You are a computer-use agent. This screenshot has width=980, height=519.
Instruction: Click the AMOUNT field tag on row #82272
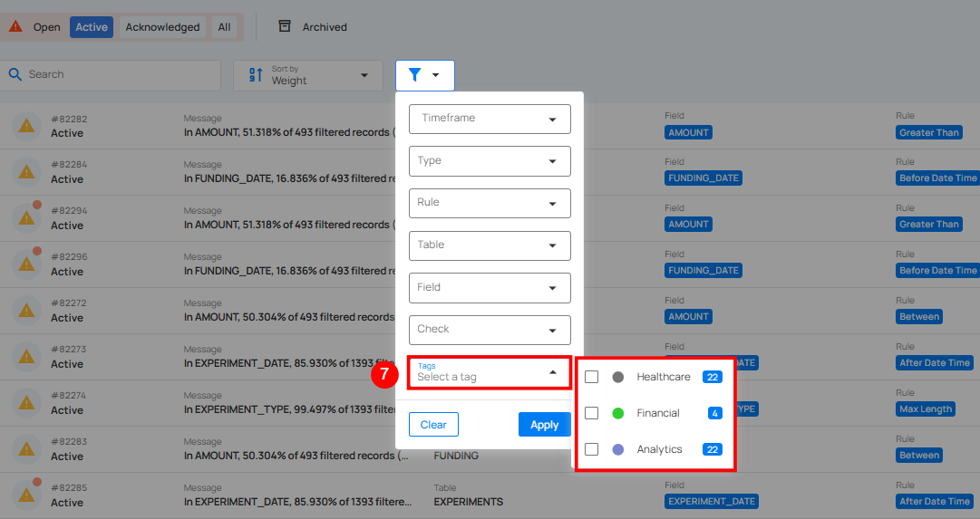(688, 317)
